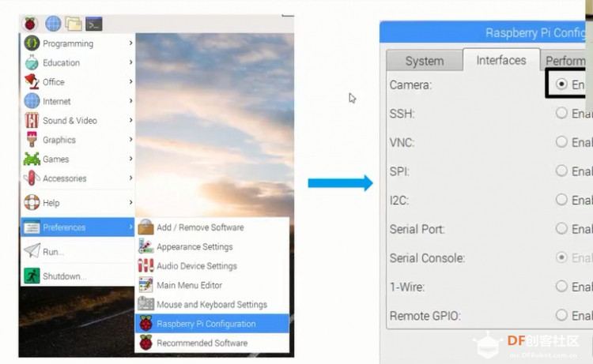Image resolution: width=593 pixels, height=364 pixels.
Task: Open the Raspberry menu icon in taskbar
Action: pos(30,24)
